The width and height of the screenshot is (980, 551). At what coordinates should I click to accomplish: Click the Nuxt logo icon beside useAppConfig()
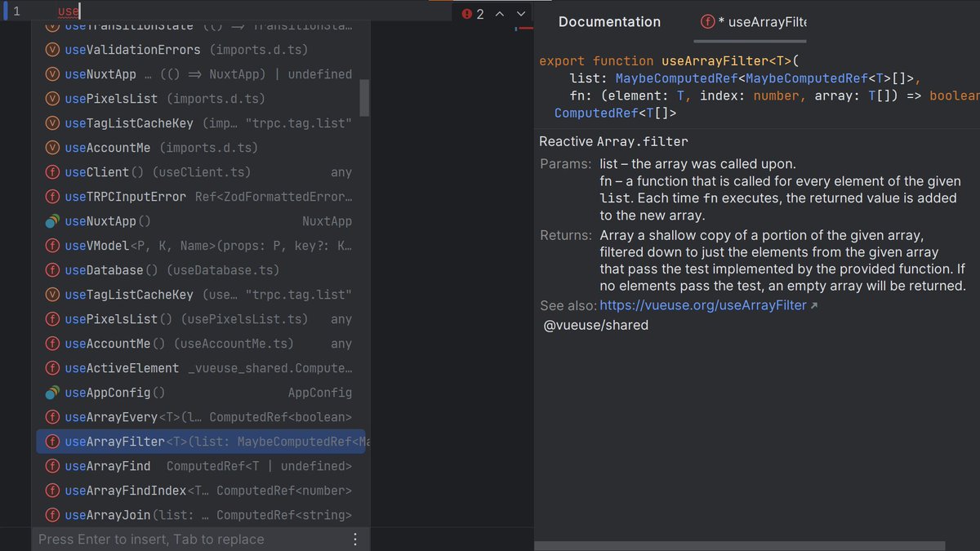pyautogui.click(x=52, y=393)
